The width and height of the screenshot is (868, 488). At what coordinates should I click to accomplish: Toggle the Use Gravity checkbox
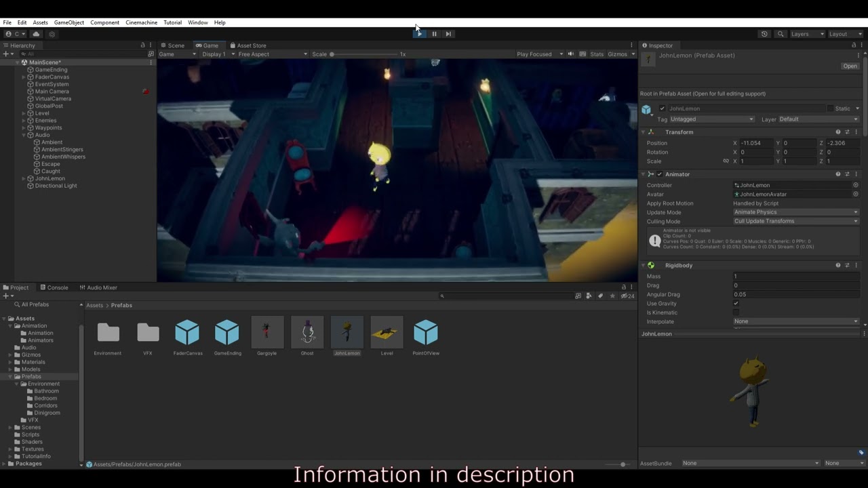click(x=736, y=304)
